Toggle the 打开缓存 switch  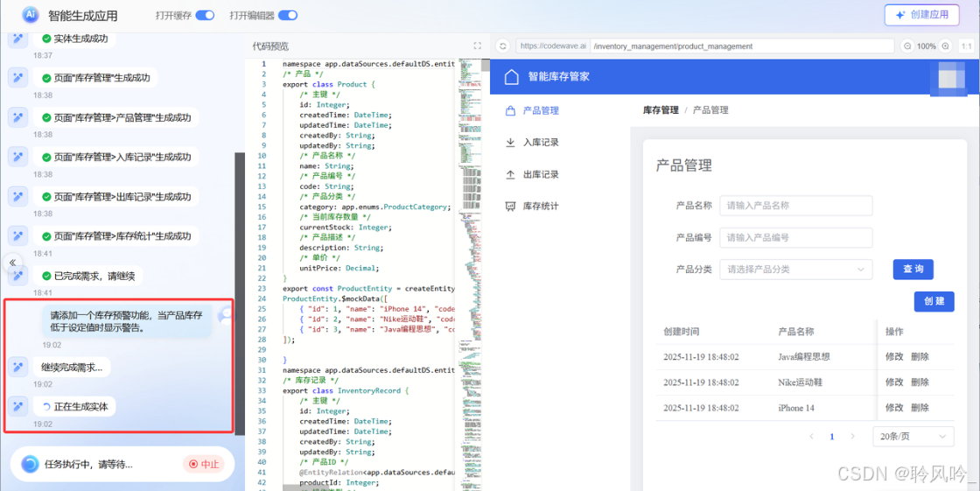[x=205, y=15]
